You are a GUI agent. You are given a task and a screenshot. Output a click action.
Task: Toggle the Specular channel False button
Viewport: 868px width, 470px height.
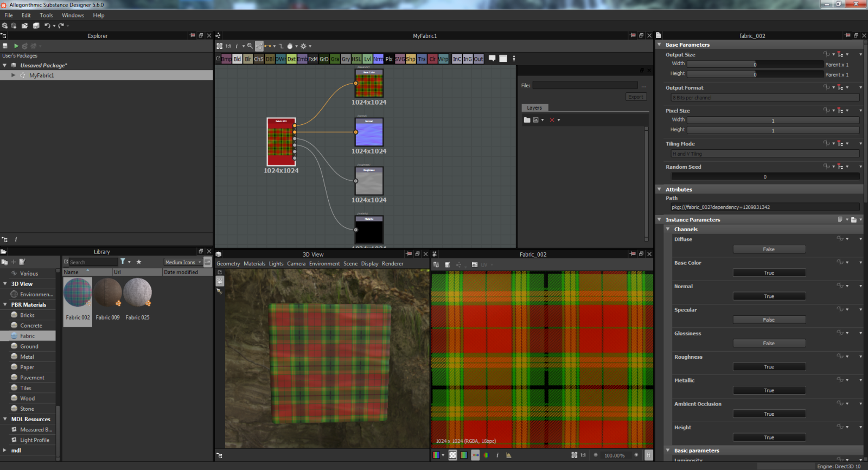tap(769, 320)
